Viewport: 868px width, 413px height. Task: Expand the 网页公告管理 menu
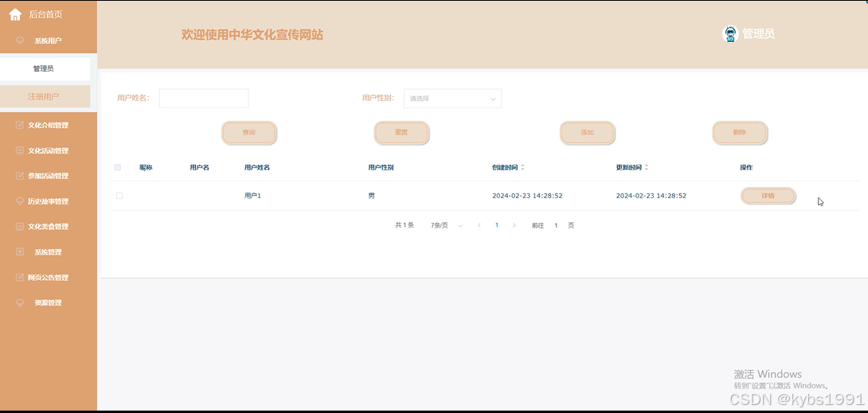48,277
